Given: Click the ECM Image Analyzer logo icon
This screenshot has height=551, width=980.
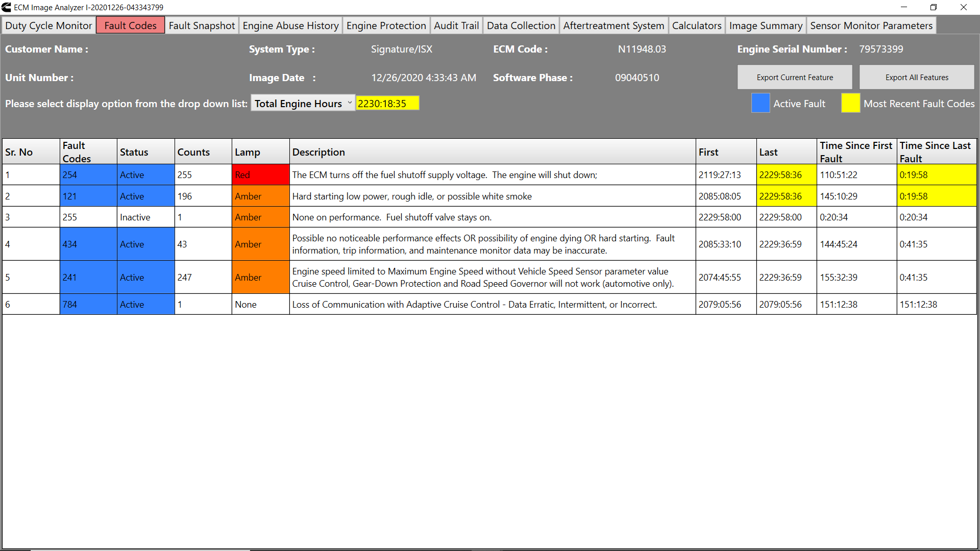Looking at the screenshot, I should (6, 7).
